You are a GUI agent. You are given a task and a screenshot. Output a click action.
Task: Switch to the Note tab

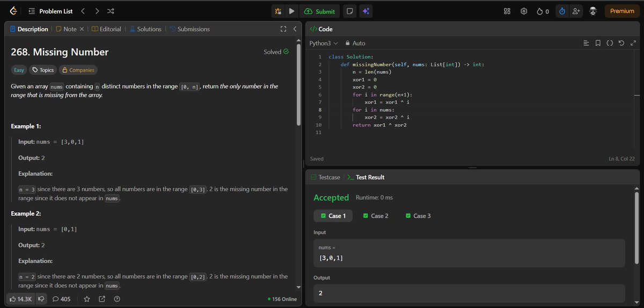pyautogui.click(x=65, y=29)
